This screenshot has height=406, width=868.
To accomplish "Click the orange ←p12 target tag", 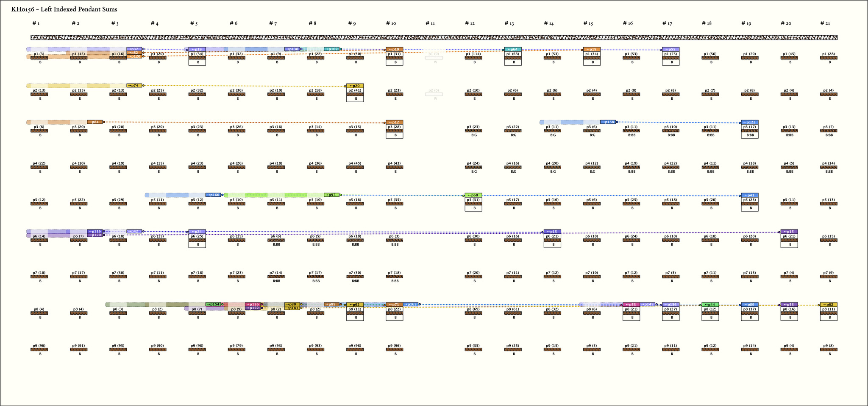I will click(x=394, y=123).
